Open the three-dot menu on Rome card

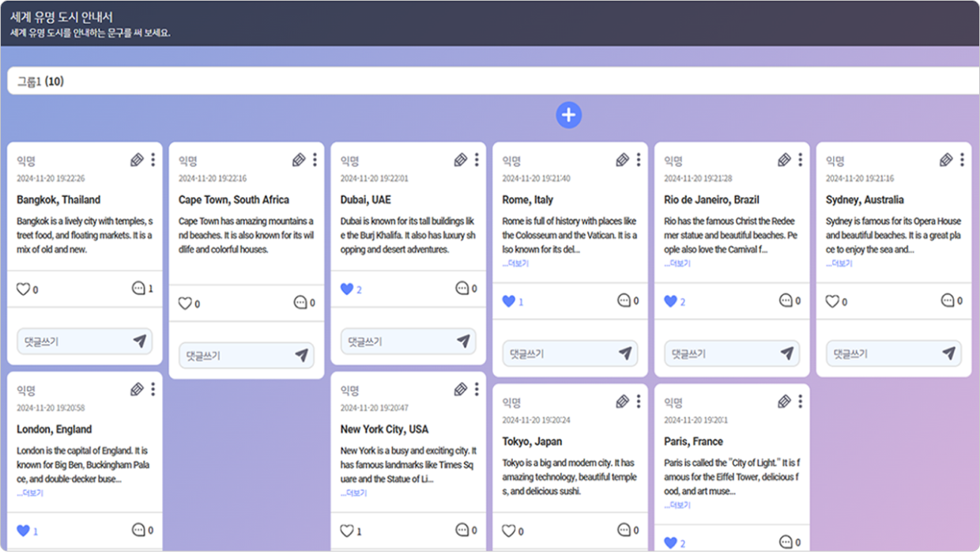pyautogui.click(x=639, y=161)
